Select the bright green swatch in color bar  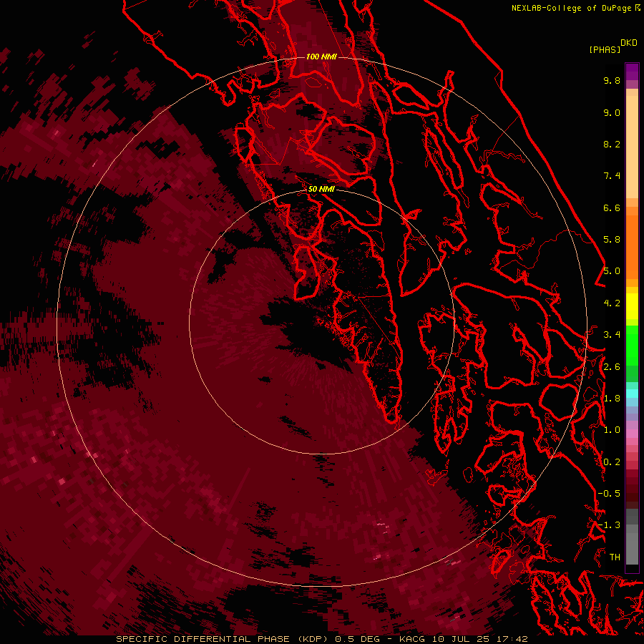click(632, 347)
